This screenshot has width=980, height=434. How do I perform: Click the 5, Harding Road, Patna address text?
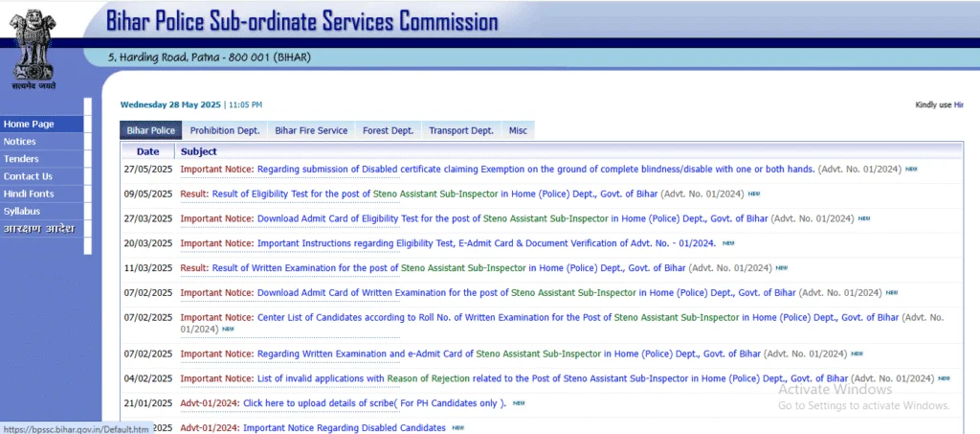coord(210,57)
